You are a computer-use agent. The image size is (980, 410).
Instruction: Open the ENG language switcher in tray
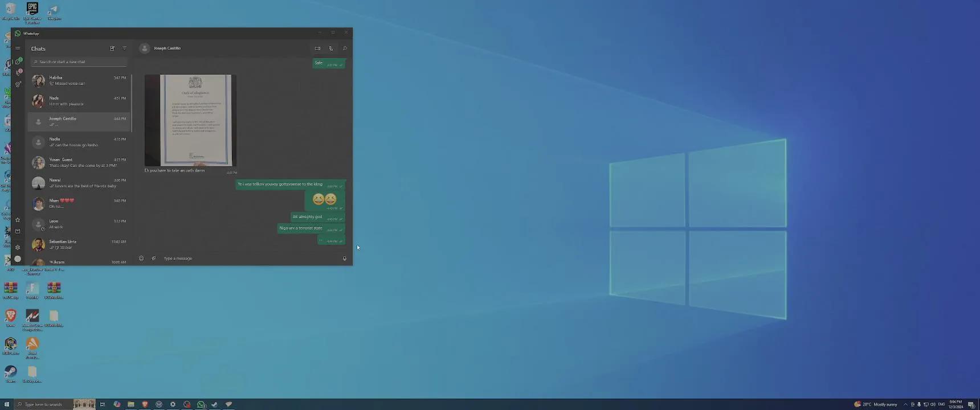tap(941, 404)
